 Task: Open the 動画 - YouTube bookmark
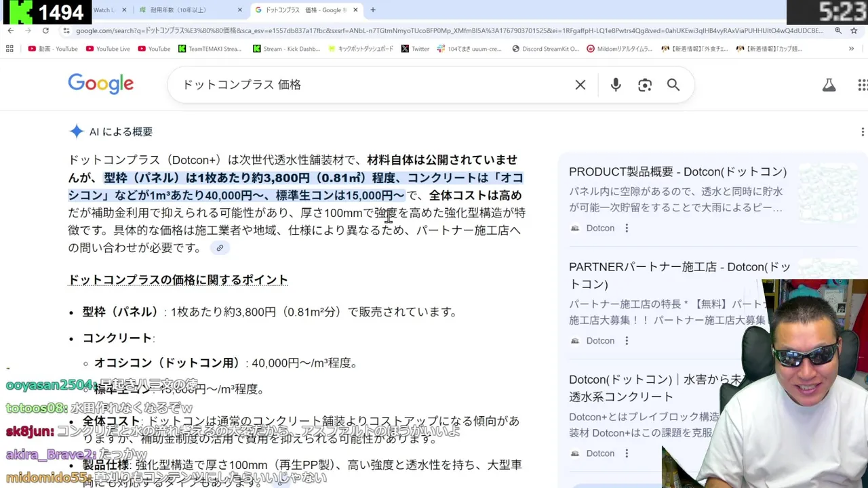(x=53, y=49)
